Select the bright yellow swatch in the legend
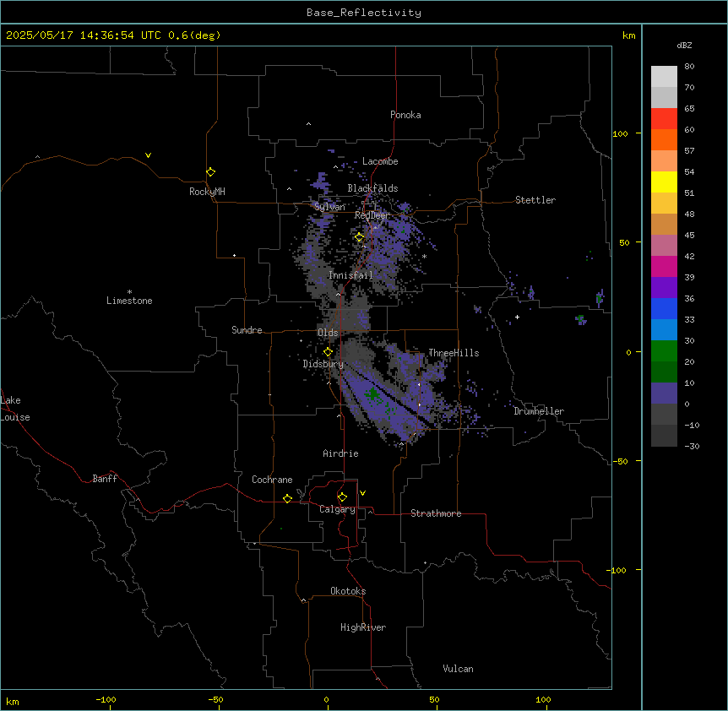 pyautogui.click(x=664, y=182)
